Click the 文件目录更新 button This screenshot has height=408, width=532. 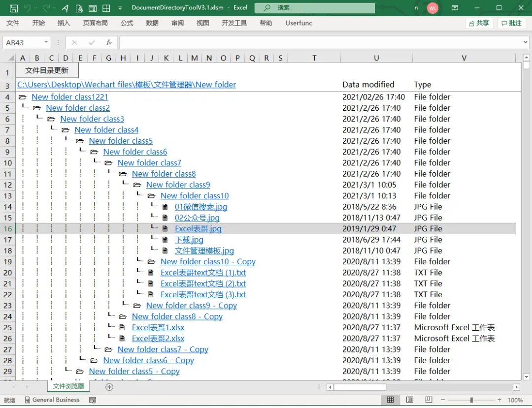[47, 70]
